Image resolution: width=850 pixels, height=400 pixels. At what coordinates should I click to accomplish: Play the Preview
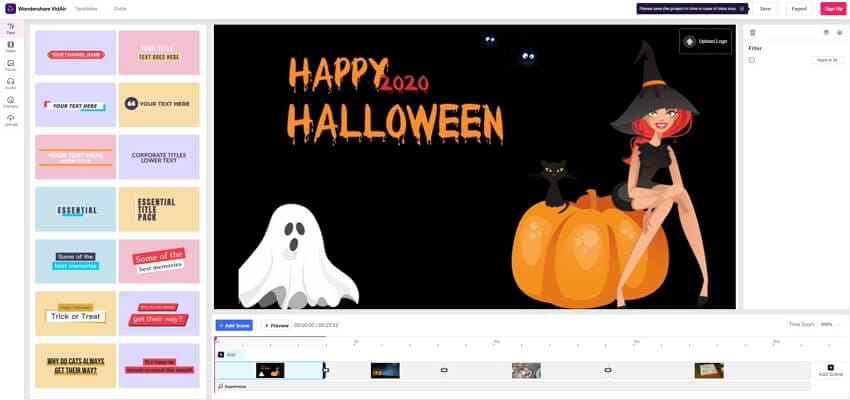point(277,325)
